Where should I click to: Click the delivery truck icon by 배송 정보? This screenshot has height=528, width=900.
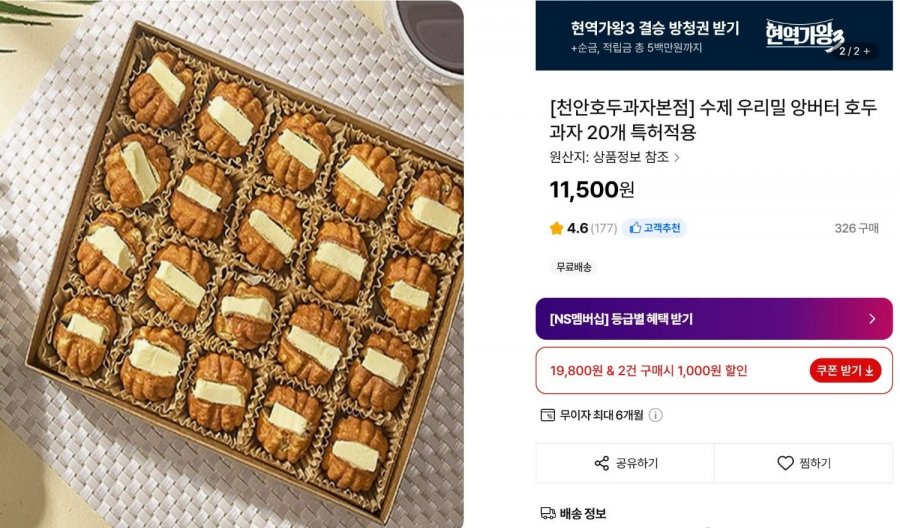click(547, 513)
